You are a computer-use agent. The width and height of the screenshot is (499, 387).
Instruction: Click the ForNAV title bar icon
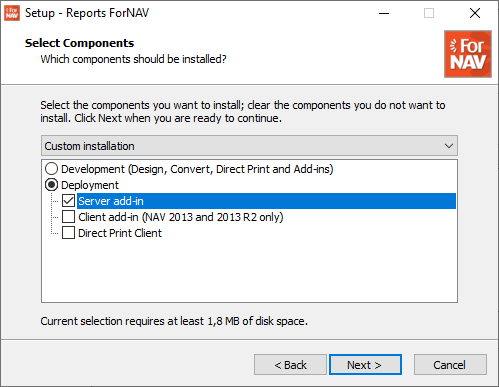12,13
